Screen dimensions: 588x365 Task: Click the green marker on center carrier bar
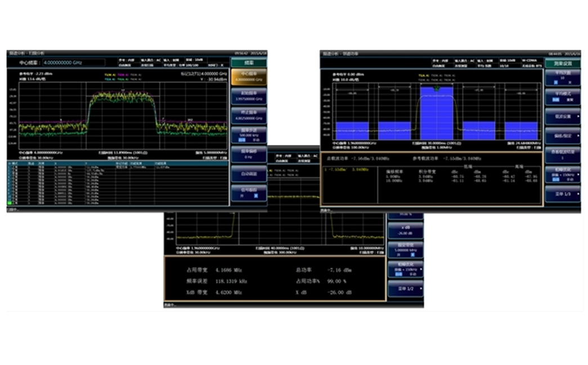(436, 88)
